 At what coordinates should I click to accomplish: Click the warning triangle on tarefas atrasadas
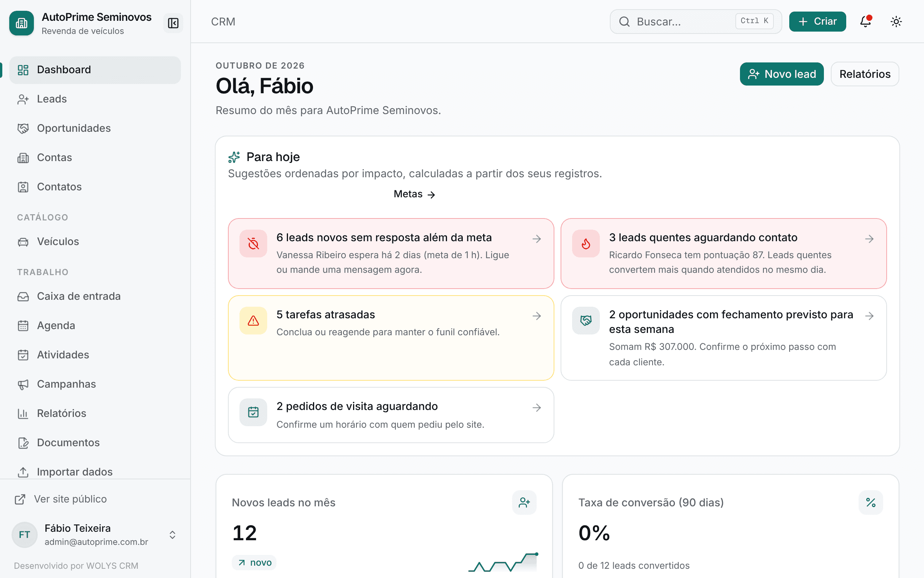click(253, 321)
